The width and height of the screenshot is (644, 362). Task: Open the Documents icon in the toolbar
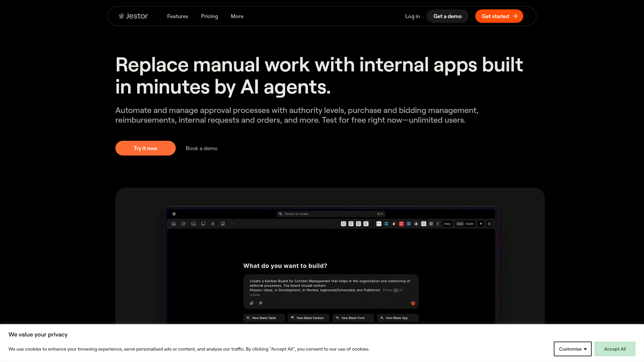coord(223,224)
